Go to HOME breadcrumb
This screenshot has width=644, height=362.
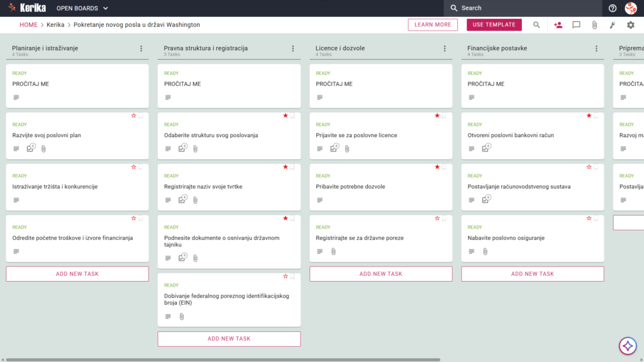[28, 25]
